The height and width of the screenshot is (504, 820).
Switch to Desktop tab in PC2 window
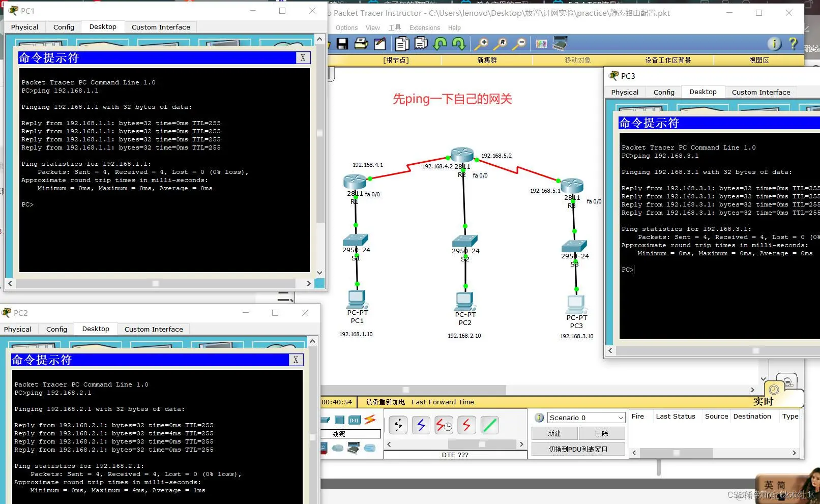pos(96,329)
